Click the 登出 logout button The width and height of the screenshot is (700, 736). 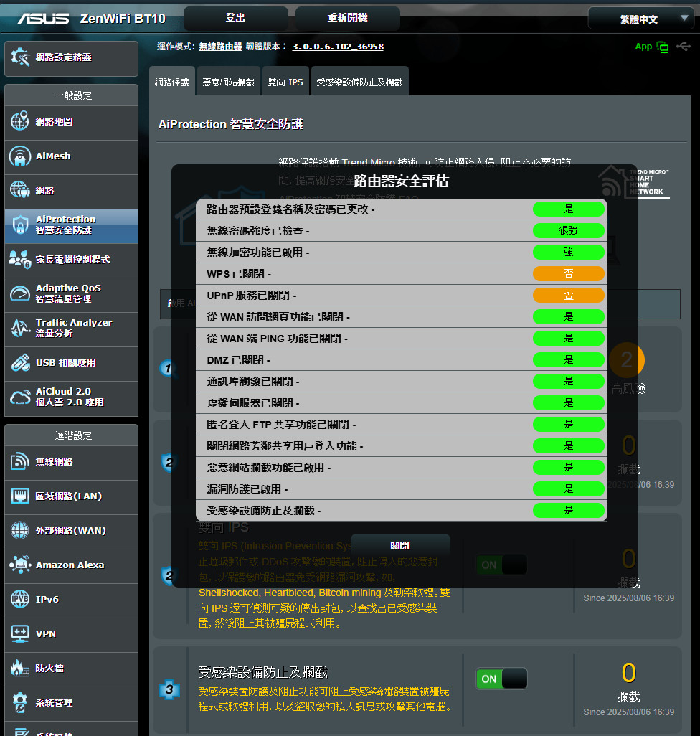point(235,18)
